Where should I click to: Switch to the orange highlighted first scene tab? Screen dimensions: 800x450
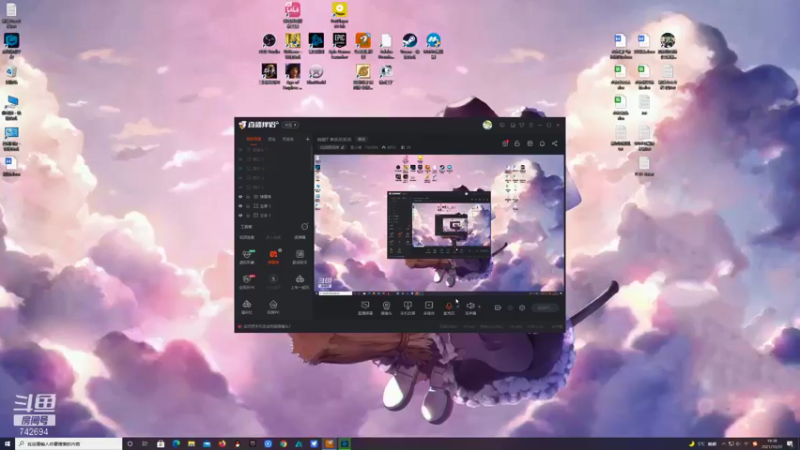tap(254, 139)
